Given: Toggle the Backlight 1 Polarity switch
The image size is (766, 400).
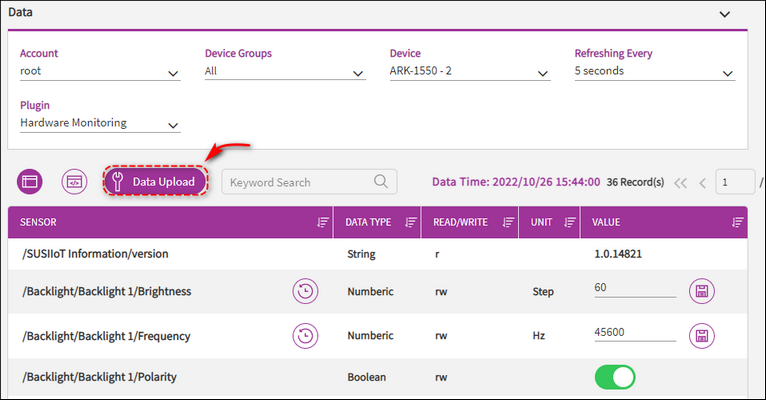Looking at the screenshot, I should pos(615,377).
